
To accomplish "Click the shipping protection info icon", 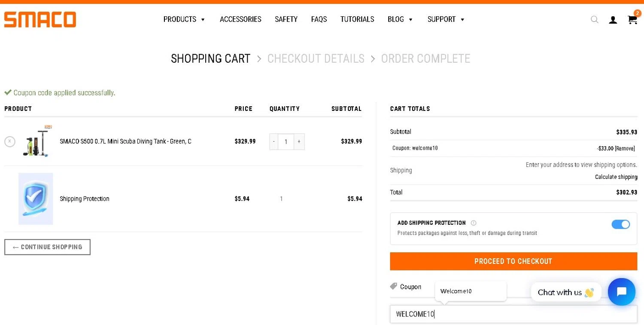I will (474, 223).
